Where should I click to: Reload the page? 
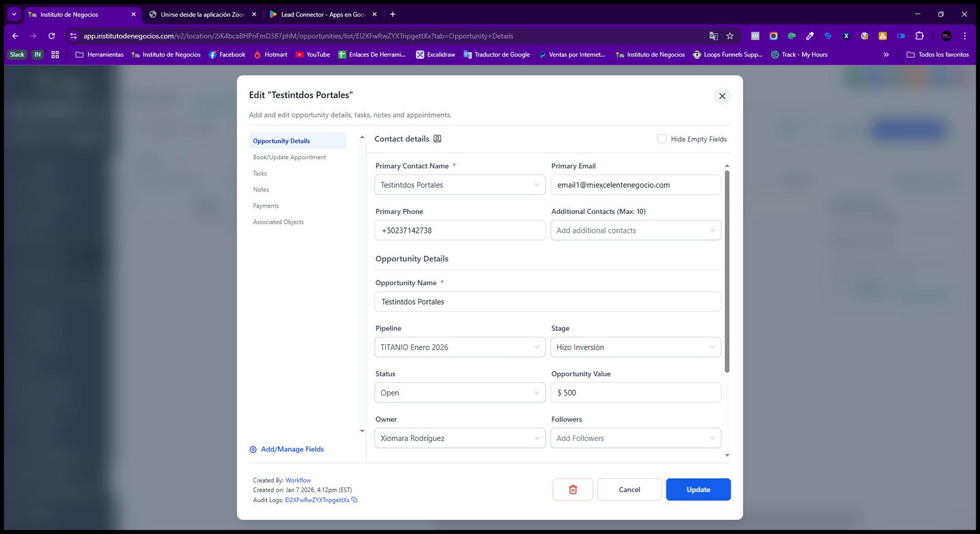pos(51,36)
